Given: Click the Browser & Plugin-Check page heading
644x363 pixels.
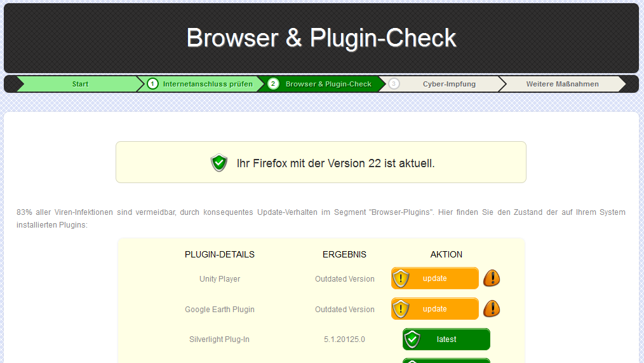Looking at the screenshot, I should coord(321,38).
